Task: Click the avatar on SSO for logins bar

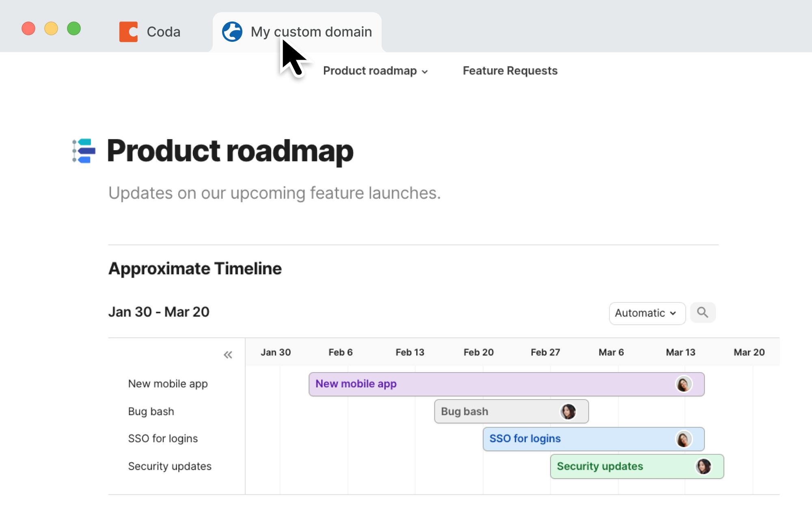Action: click(683, 439)
